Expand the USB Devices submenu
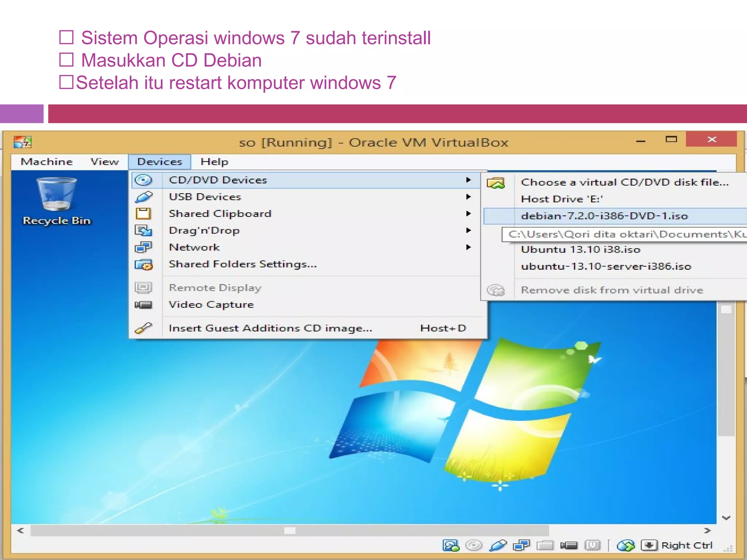Image resolution: width=747 pixels, height=560 pixels. pyautogui.click(x=205, y=197)
